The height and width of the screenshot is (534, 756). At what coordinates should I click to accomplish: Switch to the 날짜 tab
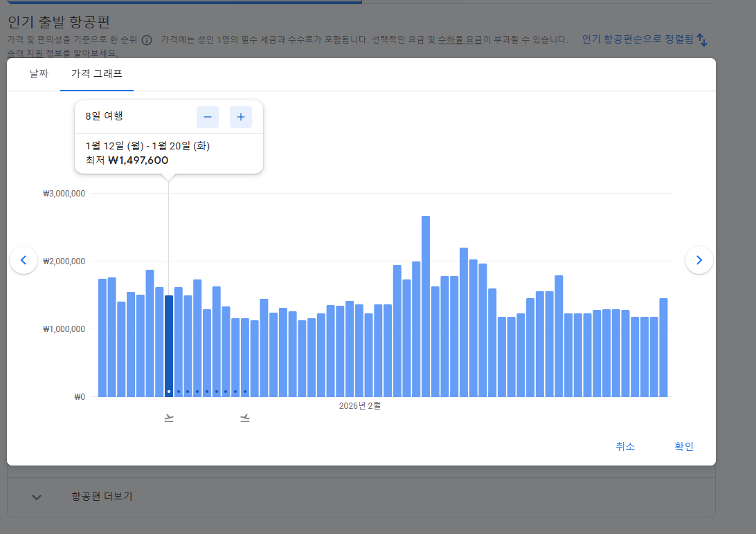click(39, 74)
